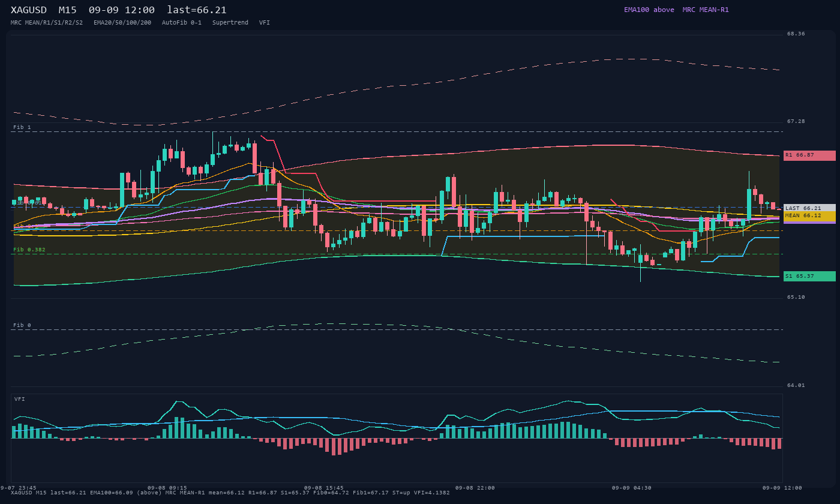Click 'last=66.21' in the title line
The image size is (840, 504).
click(x=197, y=10)
